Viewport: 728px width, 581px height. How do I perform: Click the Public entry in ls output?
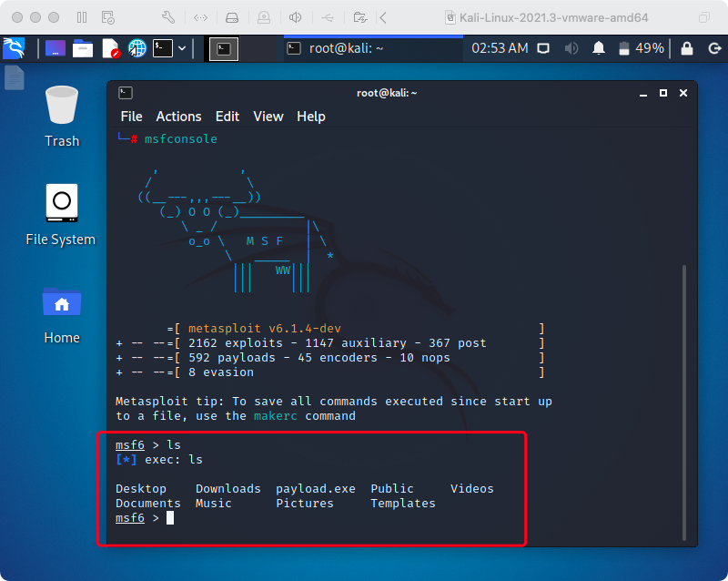point(392,488)
